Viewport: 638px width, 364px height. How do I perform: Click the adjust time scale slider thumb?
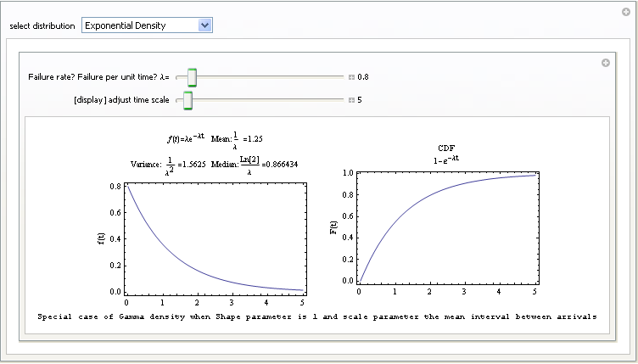pyautogui.click(x=187, y=100)
